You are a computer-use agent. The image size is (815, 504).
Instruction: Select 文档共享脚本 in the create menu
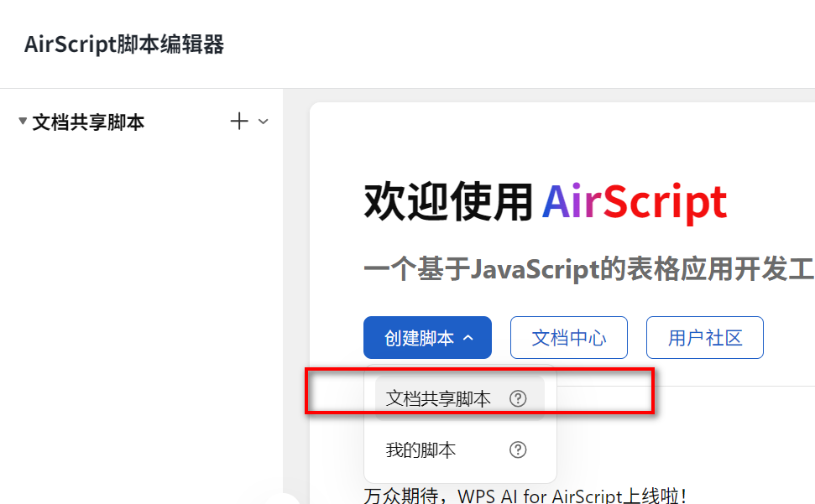pos(459,398)
